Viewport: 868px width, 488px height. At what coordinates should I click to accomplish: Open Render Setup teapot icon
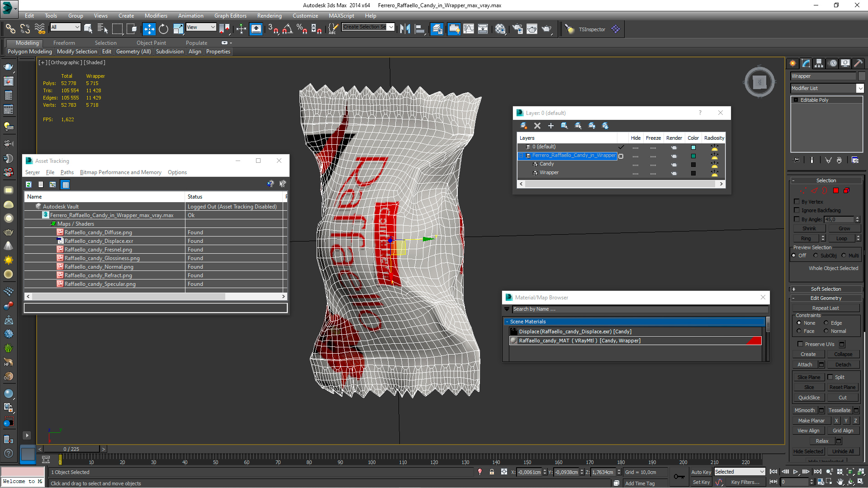pyautogui.click(x=517, y=29)
